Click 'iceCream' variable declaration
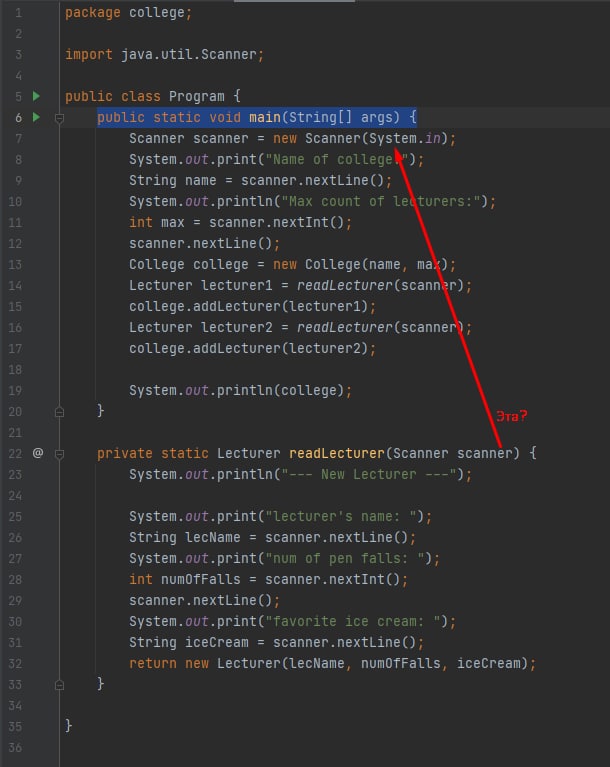 (216, 643)
